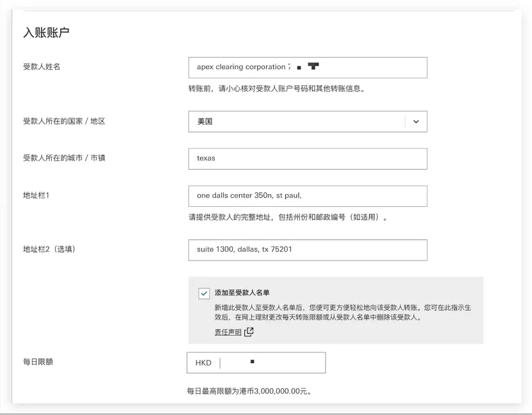Screen dimensions: 532x415
Task: Click the 新增此受款人至受款人名单后 description paragraph
Action: 343,313
